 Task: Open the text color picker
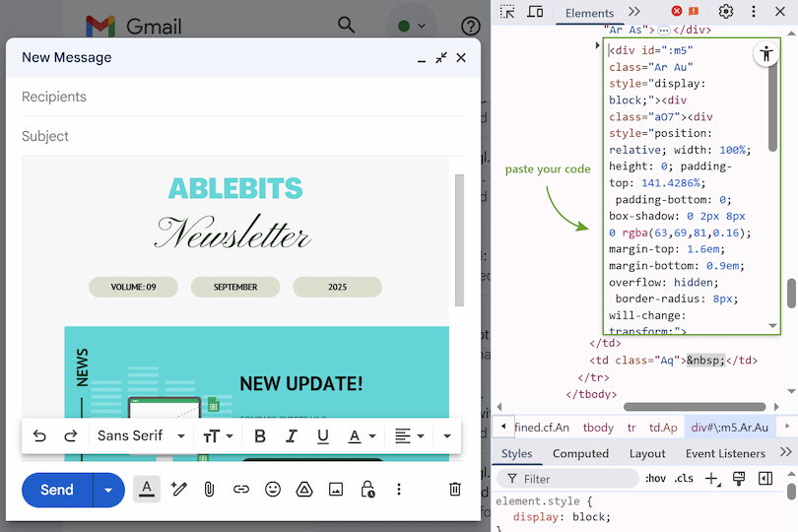pyautogui.click(x=362, y=435)
